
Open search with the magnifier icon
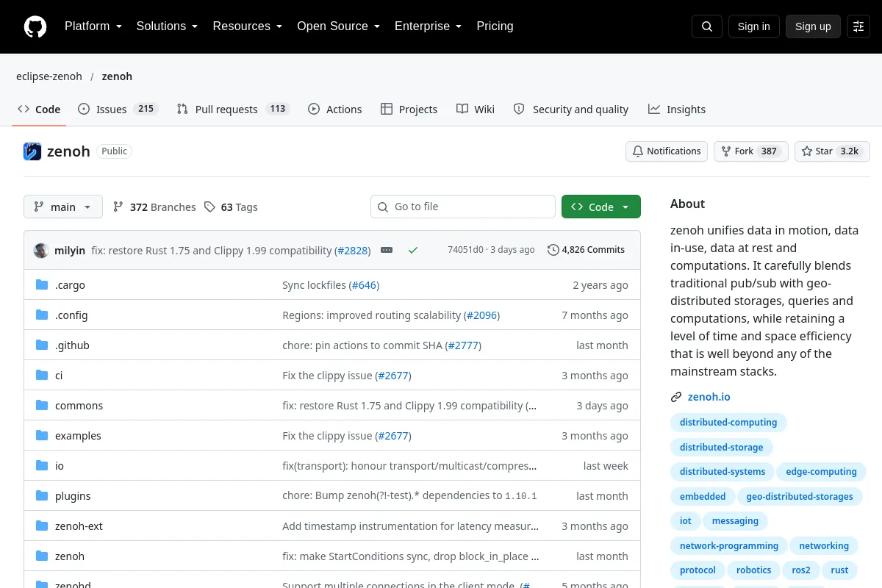click(x=707, y=26)
